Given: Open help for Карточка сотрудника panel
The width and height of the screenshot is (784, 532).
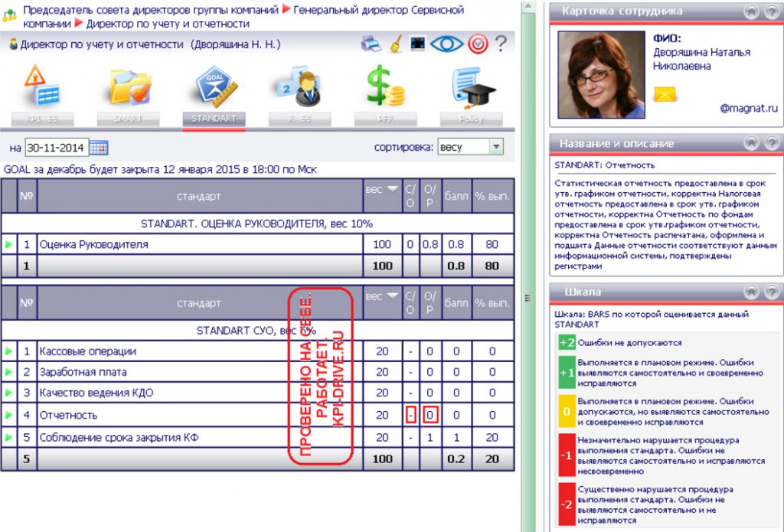Looking at the screenshot, I should click(772, 11).
